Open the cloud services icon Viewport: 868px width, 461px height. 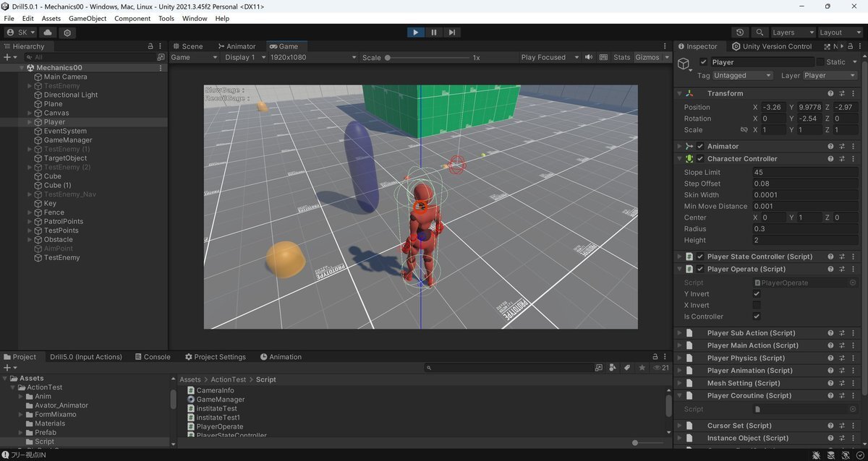[48, 33]
